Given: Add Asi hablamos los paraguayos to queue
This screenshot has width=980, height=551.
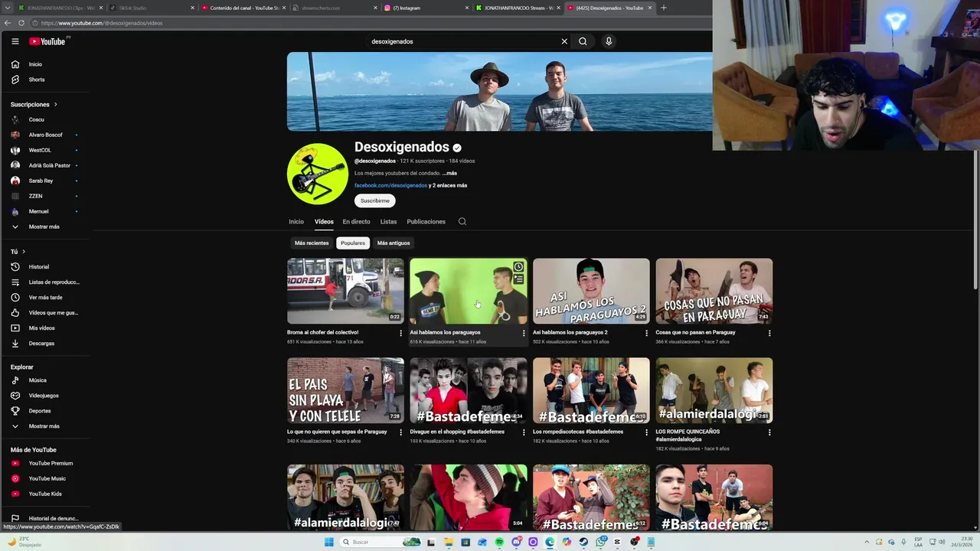Looking at the screenshot, I should [x=518, y=279].
